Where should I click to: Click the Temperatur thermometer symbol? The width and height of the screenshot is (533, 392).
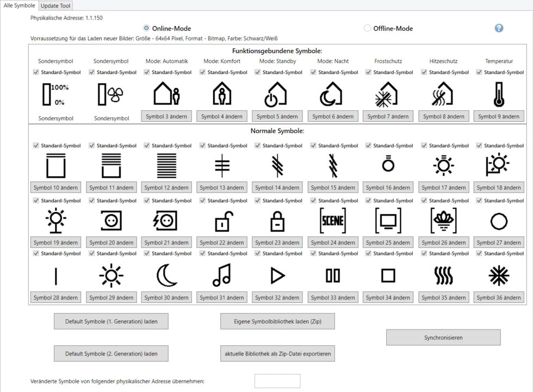(x=499, y=96)
